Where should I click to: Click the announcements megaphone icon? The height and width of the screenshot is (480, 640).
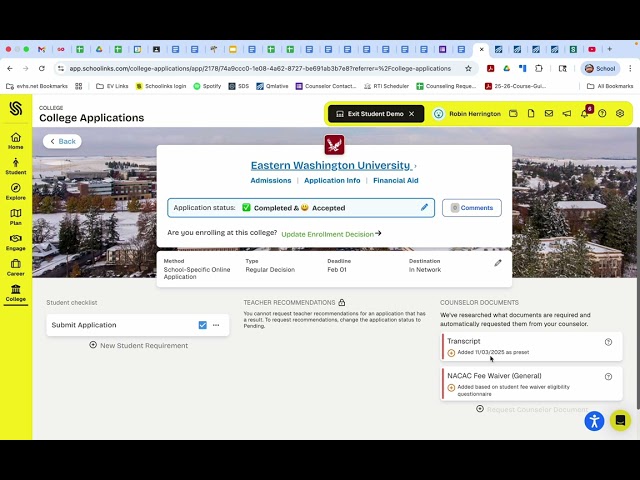(x=567, y=113)
